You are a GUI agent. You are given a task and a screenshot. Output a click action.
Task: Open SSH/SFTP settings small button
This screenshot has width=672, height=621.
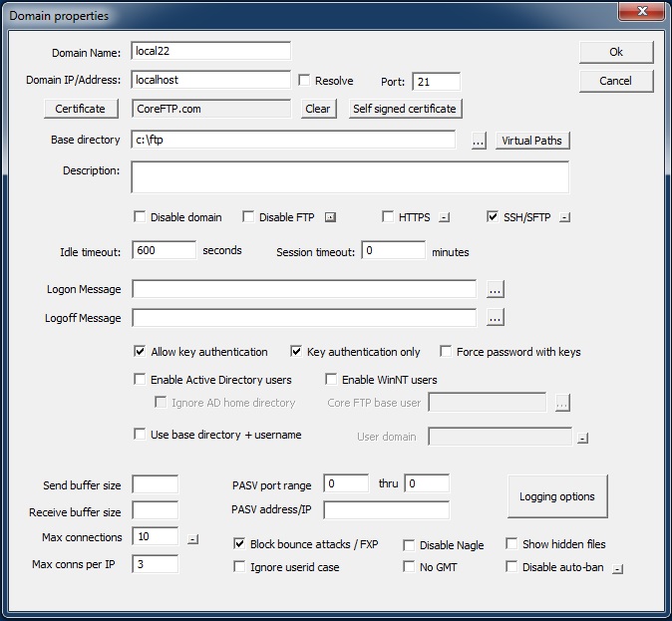click(x=564, y=217)
